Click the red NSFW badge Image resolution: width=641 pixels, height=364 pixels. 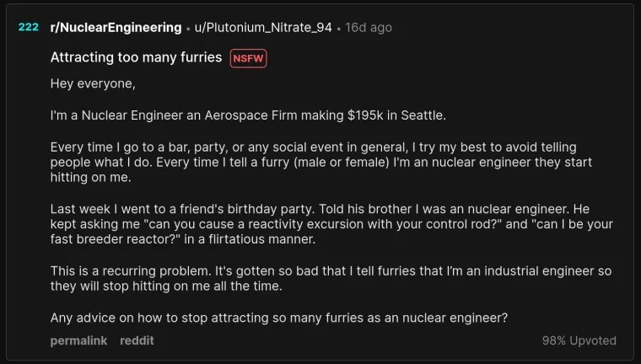coord(248,58)
